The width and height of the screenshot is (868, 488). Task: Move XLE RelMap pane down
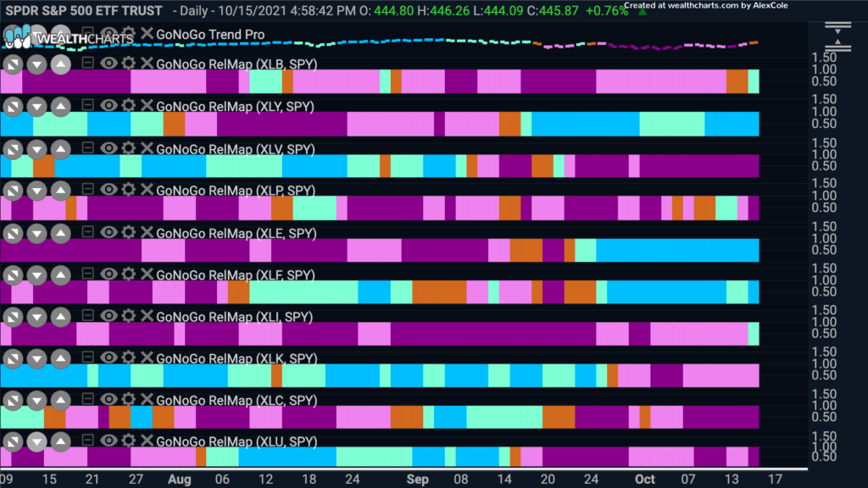[36, 234]
